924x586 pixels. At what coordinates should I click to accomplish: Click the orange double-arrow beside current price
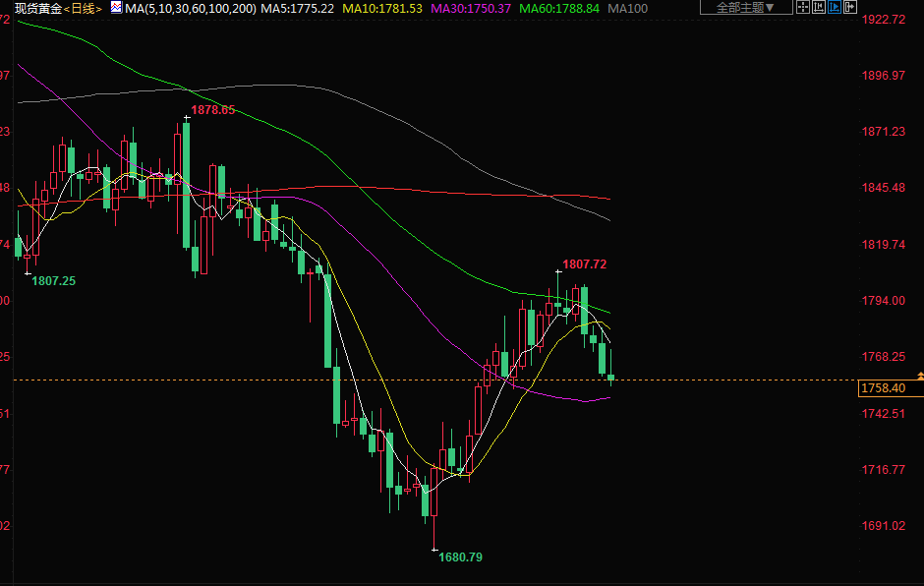pos(919,377)
